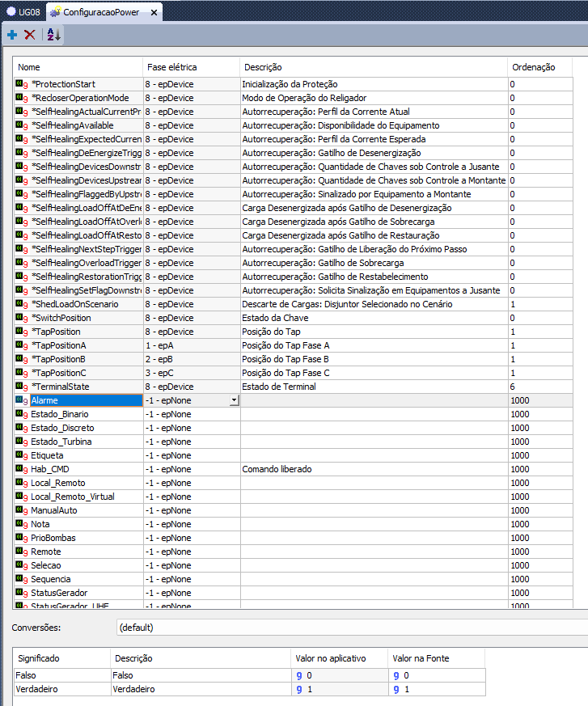
Task: Sort by the Nome column header
Action: (78, 67)
